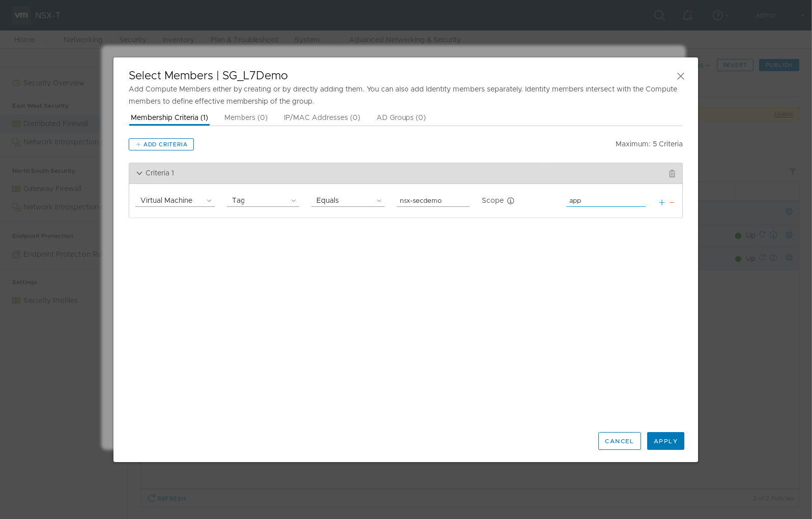The image size is (812, 519).
Task: Click Security Profiles sidebar icon
Action: 16,300
